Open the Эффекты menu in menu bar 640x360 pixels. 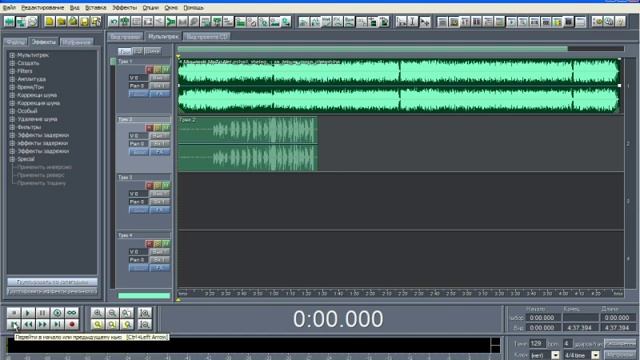[124, 8]
